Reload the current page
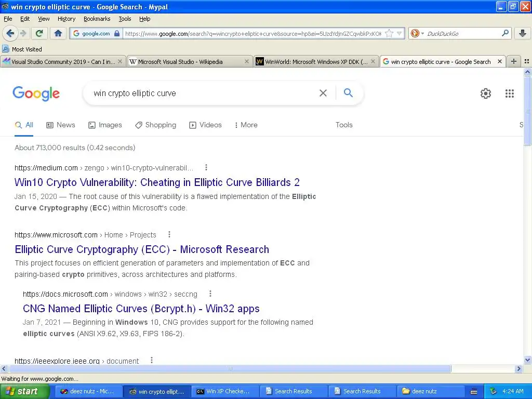This screenshot has width=532, height=399. point(39,33)
